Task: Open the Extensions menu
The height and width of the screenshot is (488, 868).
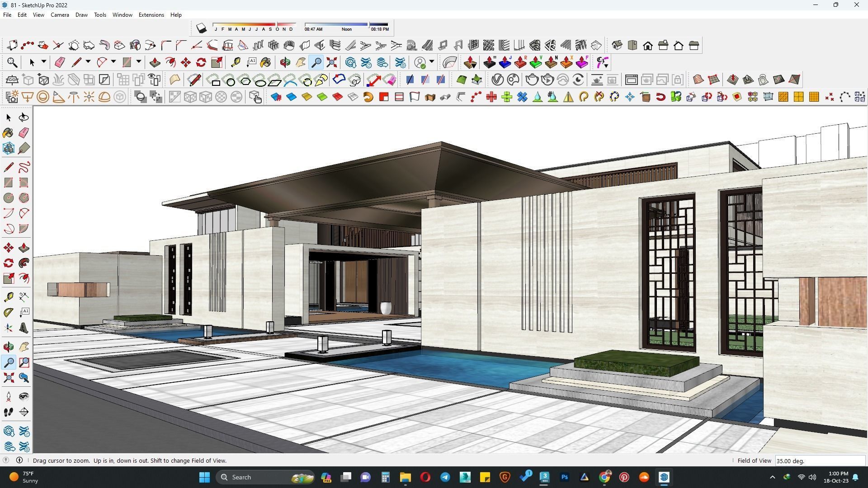Action: click(151, 15)
